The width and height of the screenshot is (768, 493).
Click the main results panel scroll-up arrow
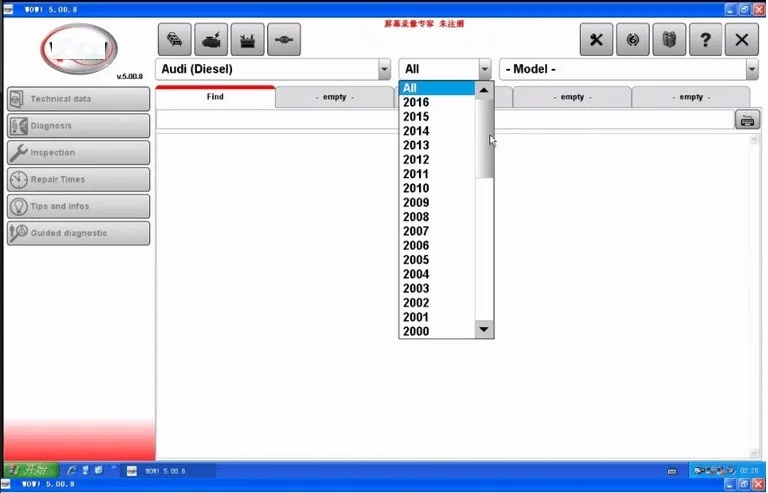(755, 140)
